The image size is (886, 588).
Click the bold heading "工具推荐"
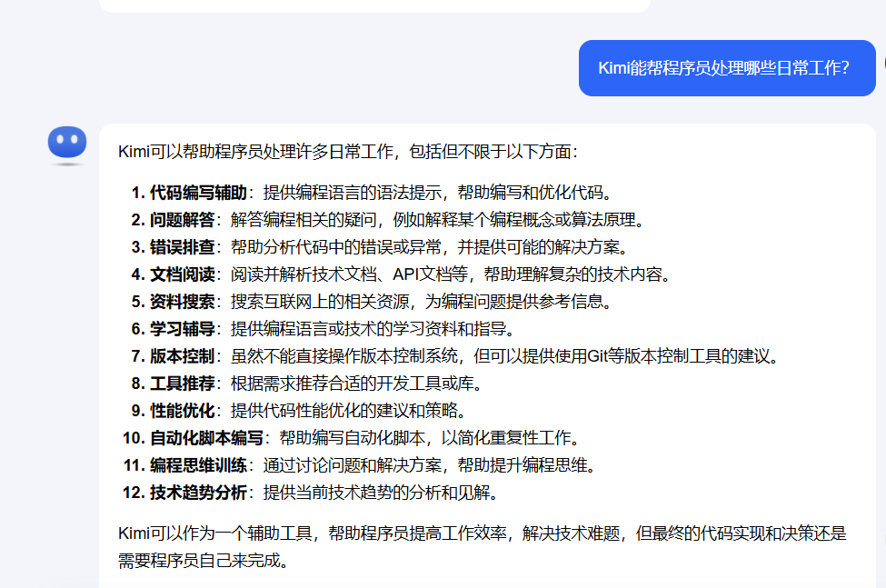coord(182,384)
